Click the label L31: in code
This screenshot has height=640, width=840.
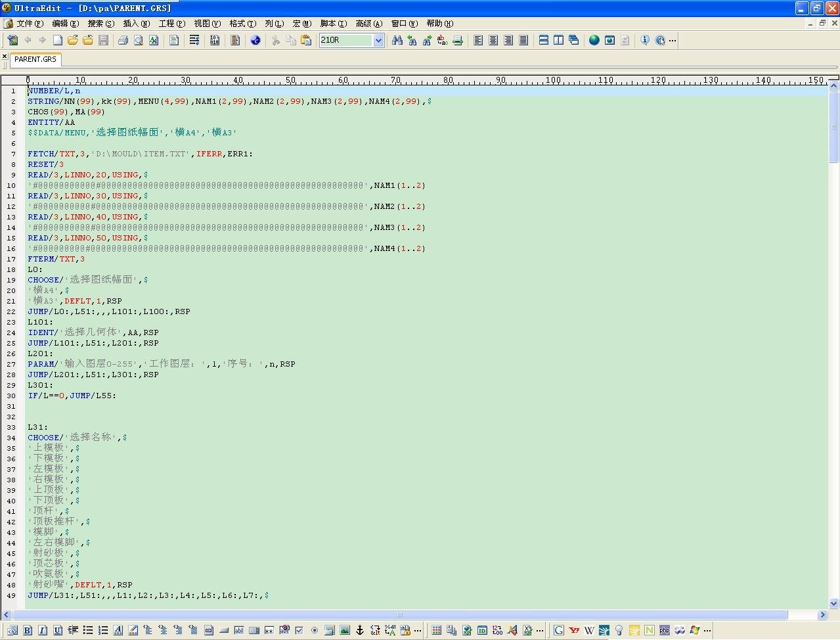point(38,427)
